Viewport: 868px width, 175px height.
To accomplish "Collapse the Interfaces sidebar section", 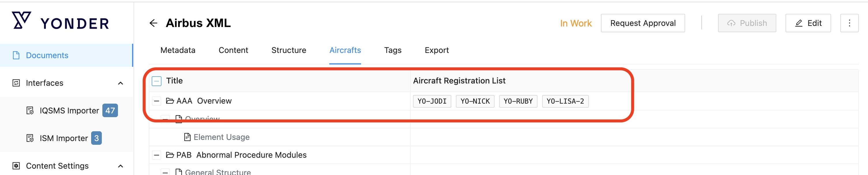I will 120,83.
